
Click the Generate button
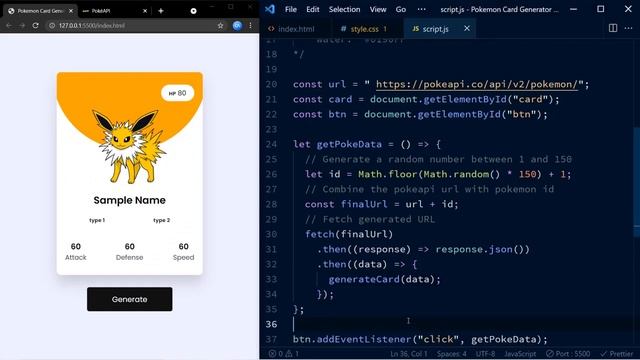[129, 299]
